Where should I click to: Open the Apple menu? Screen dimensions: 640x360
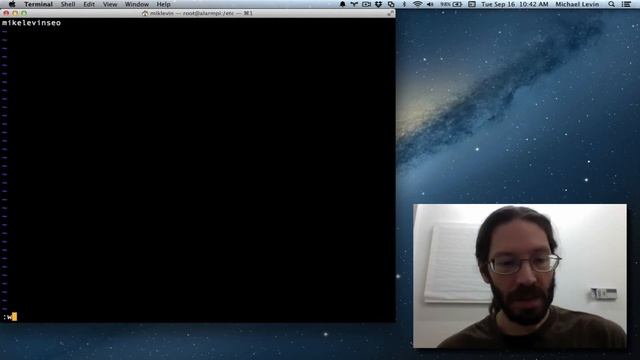(12, 4)
